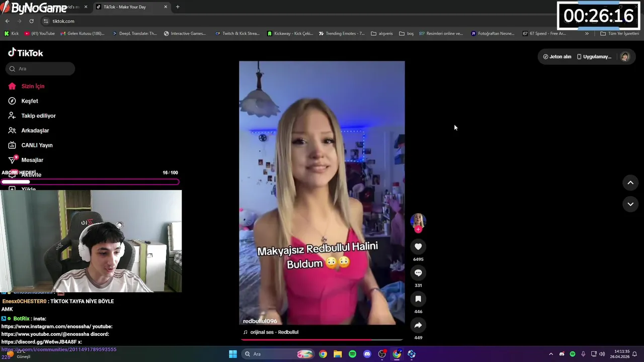Open Mesajlar inbox
The width and height of the screenshot is (644, 362).
[x=26, y=160]
